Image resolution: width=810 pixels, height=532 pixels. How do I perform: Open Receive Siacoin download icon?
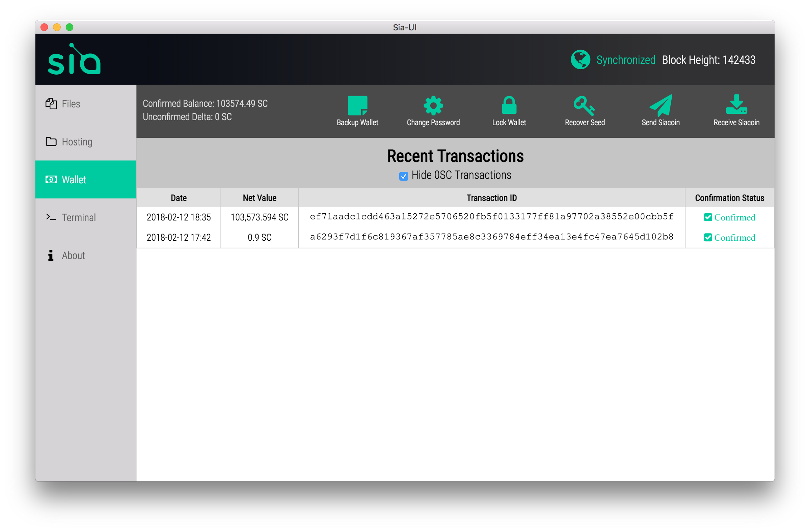point(736,105)
